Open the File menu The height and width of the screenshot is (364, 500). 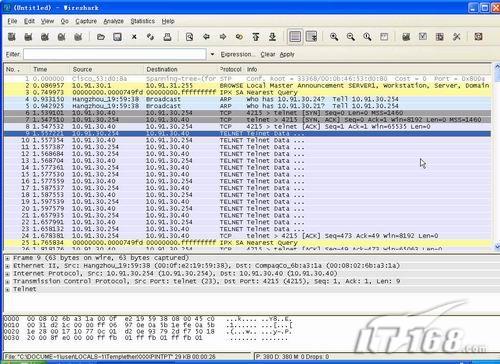12,21
